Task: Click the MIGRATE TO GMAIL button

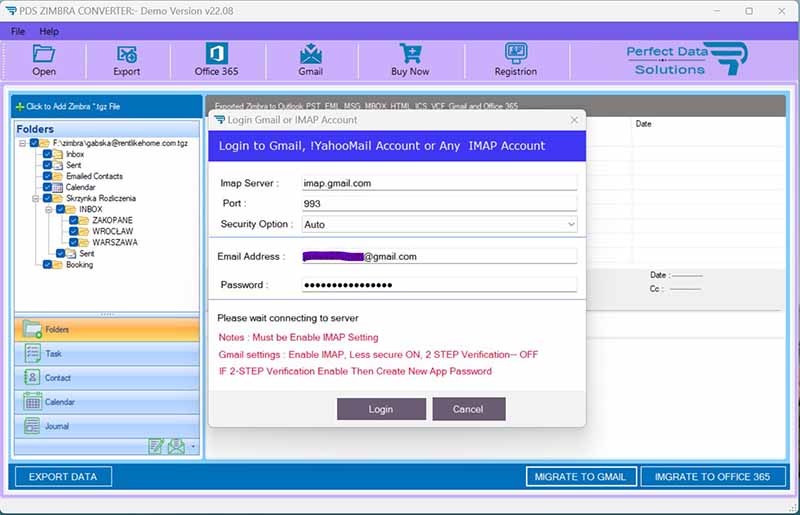Action: pyautogui.click(x=581, y=477)
